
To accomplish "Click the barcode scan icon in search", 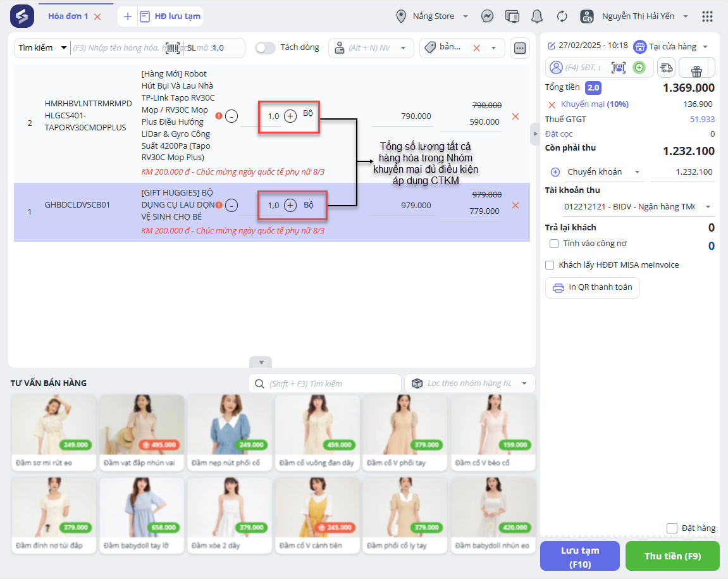I will click(173, 48).
